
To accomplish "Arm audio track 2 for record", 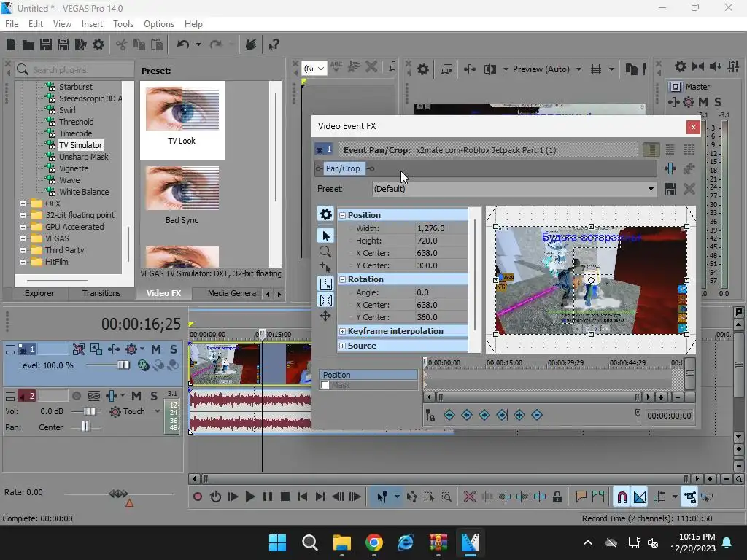I will point(76,396).
